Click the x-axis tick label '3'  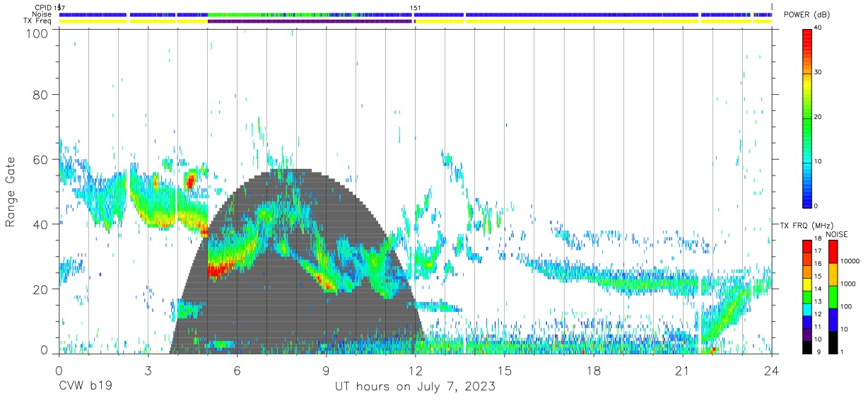tap(148, 371)
